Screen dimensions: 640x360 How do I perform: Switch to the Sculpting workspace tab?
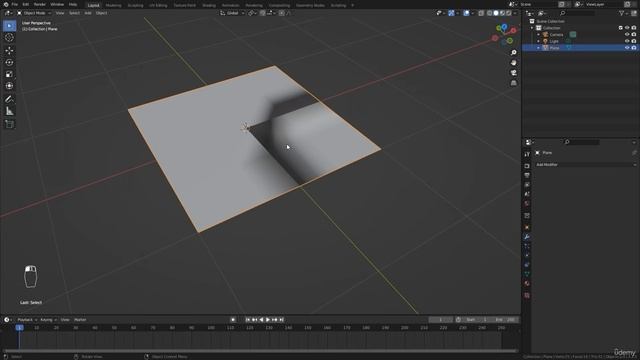(x=135, y=5)
